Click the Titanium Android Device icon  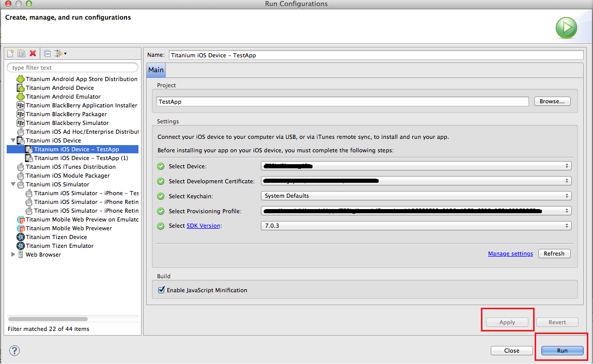(x=21, y=88)
